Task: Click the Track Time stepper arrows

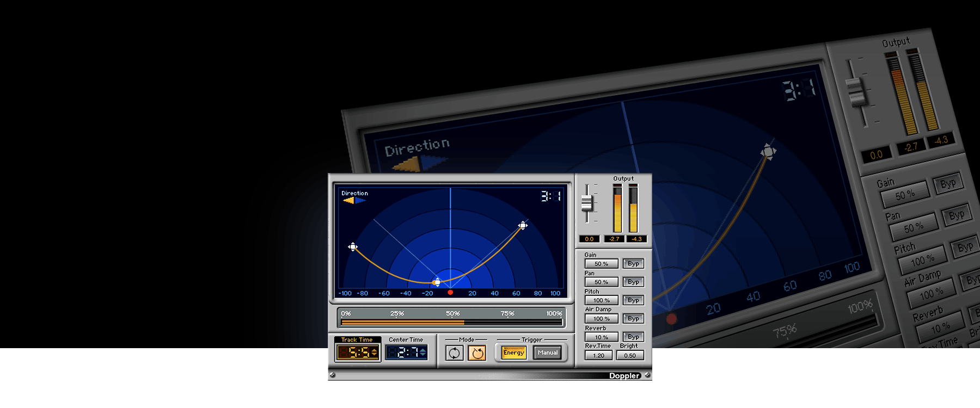Action: pos(374,353)
